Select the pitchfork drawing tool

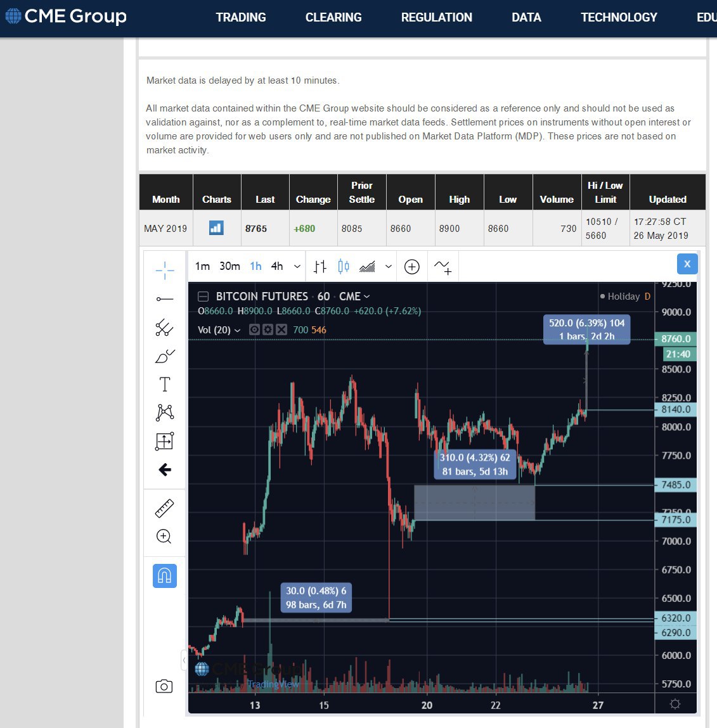point(164,328)
